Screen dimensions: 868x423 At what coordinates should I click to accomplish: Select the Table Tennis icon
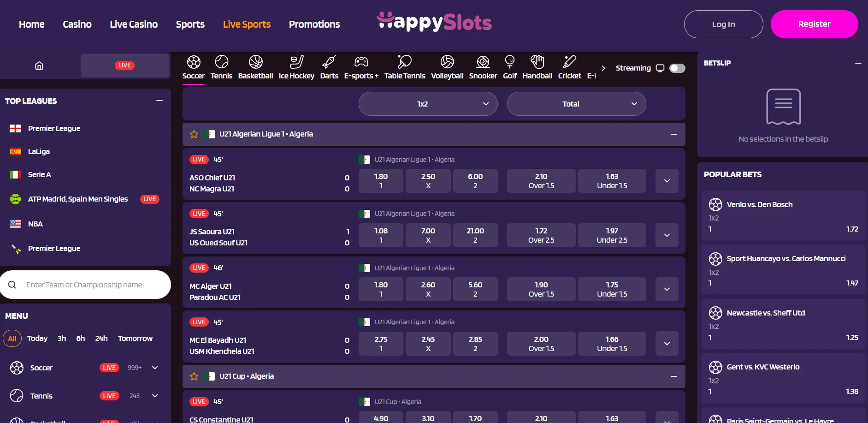pos(404,62)
